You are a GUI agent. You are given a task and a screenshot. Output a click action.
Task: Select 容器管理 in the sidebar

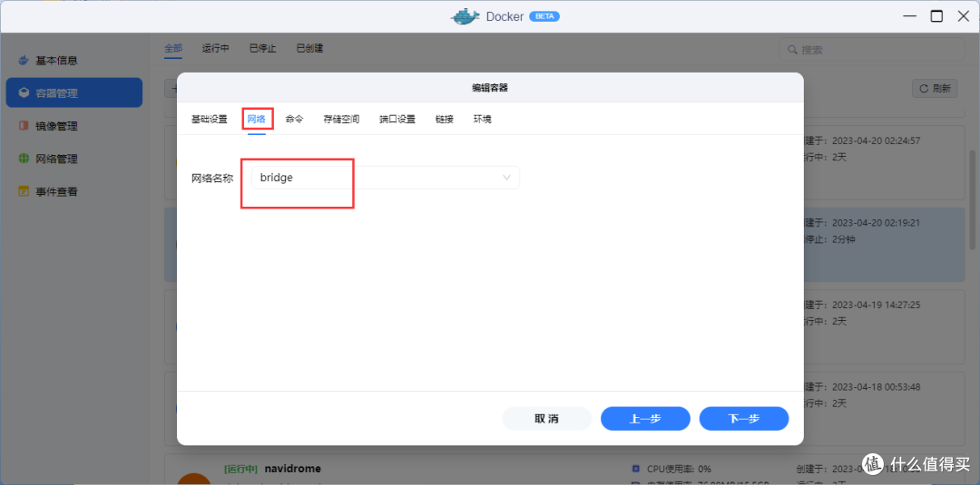74,93
